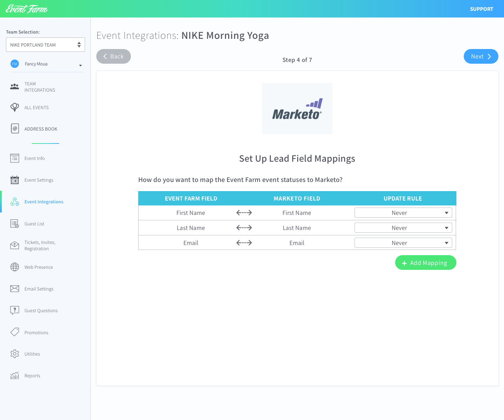This screenshot has height=420, width=504.
Task: Click the All Events balloon icon
Action: 15,107
